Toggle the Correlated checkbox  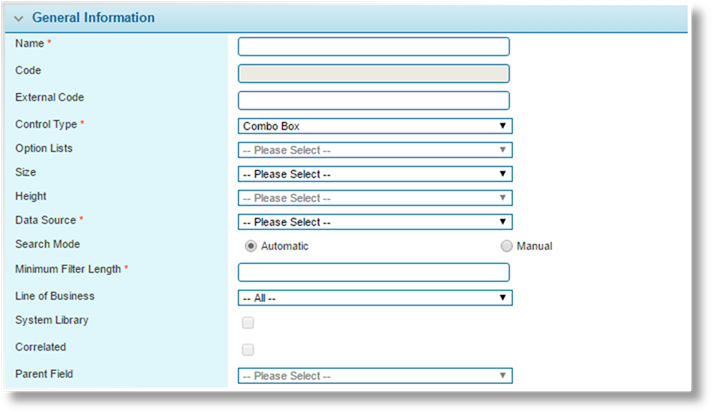pyautogui.click(x=248, y=349)
